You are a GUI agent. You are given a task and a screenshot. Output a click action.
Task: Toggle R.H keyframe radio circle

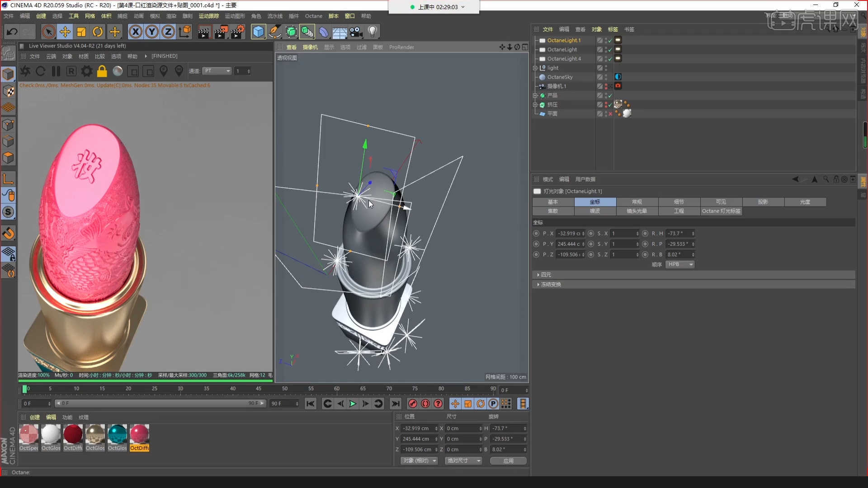[645, 234]
